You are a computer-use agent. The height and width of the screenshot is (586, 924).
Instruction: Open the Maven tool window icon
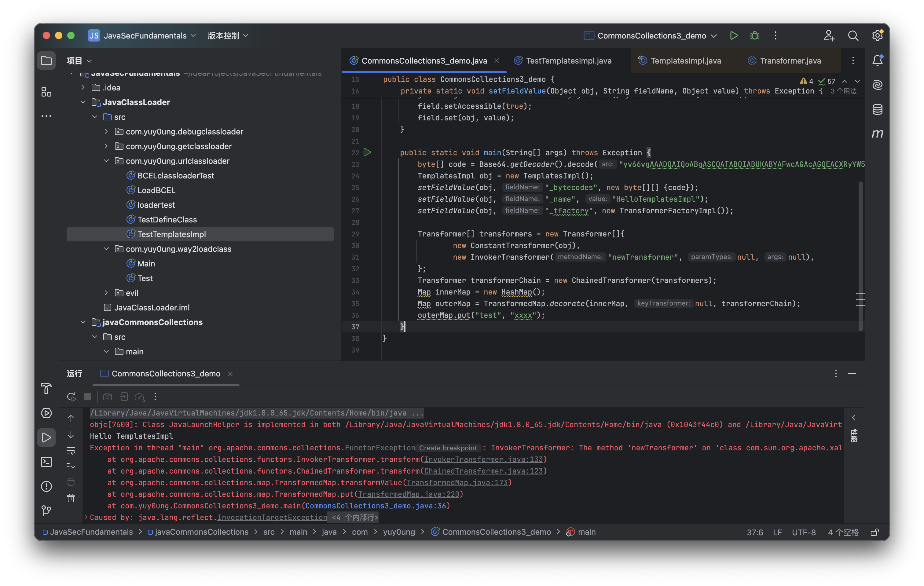877,134
